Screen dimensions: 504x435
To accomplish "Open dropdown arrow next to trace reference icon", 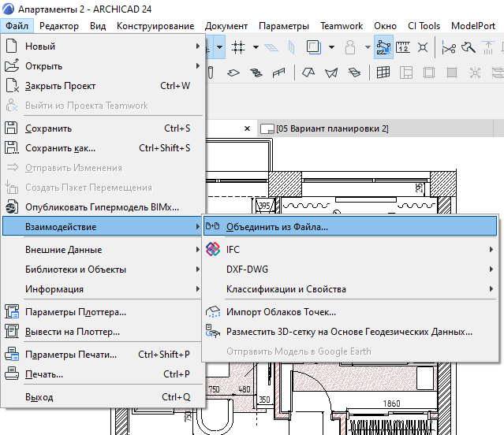I will (x=332, y=47).
